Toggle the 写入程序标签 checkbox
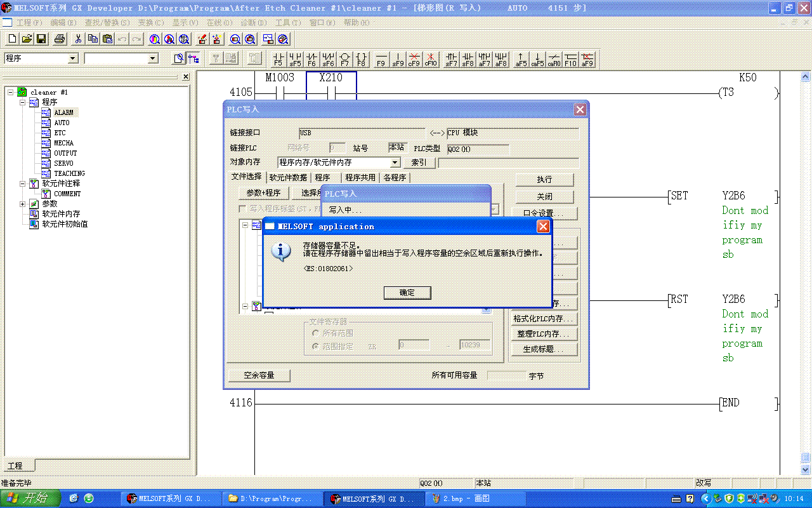The image size is (812, 508). [x=242, y=208]
